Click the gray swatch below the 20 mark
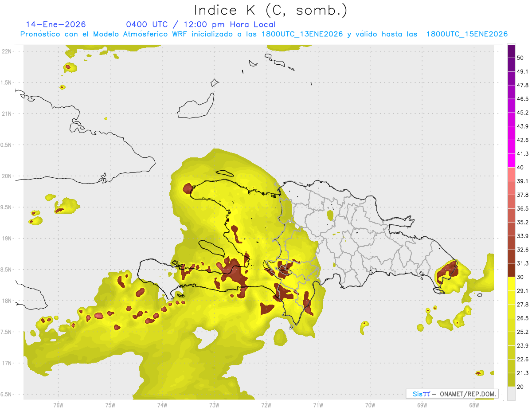This screenshot has height=411, width=532. coord(511,394)
